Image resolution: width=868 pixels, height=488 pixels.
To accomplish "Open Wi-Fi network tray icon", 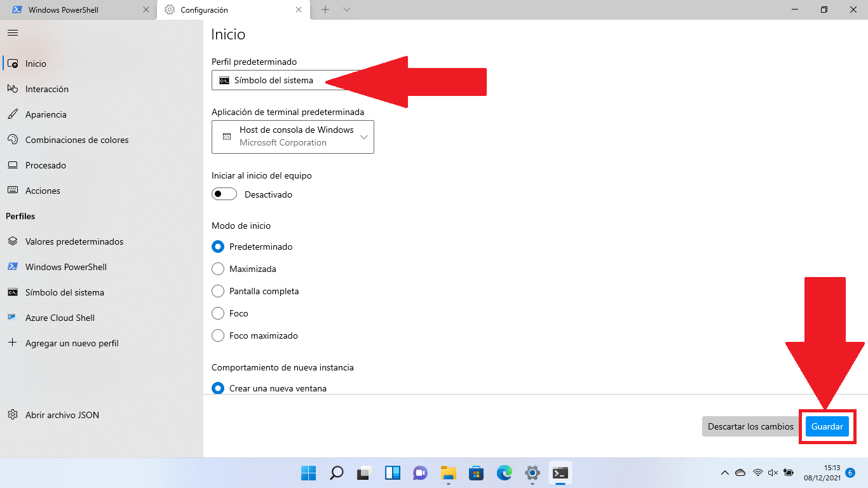I will click(x=757, y=473).
